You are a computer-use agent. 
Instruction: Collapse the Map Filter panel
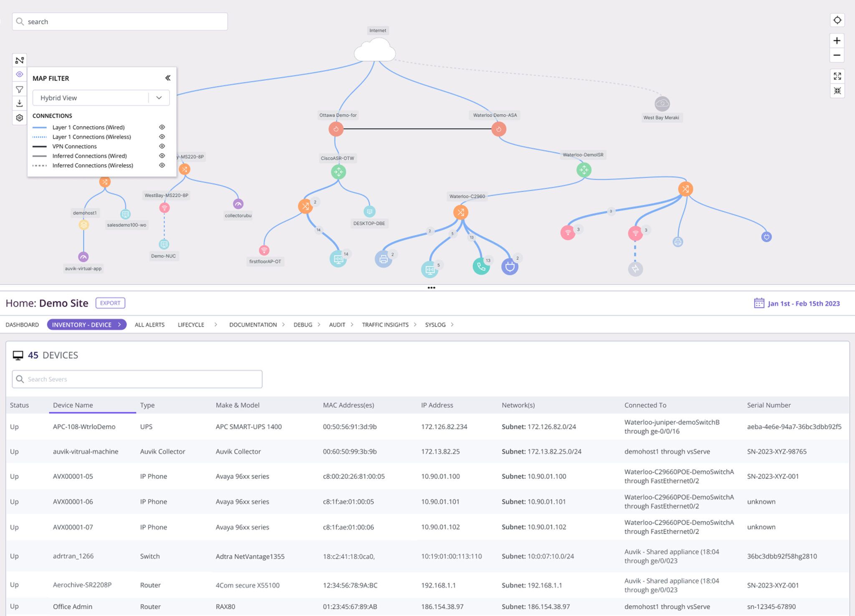click(x=168, y=78)
